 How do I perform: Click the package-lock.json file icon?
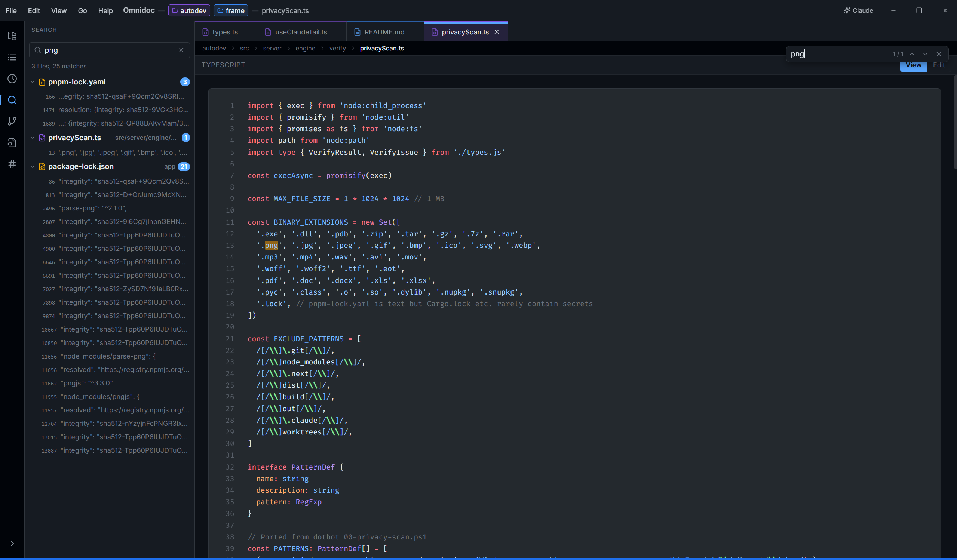42,167
